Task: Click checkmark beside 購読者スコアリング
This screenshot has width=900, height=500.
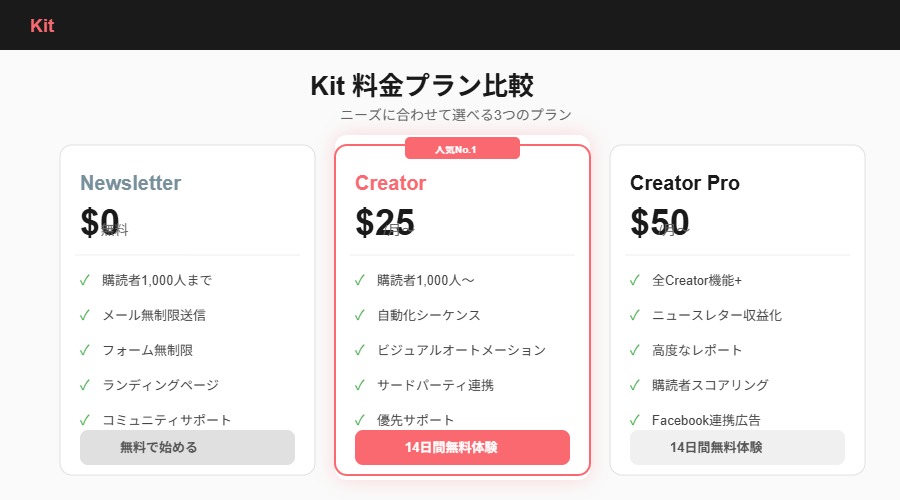Action: click(x=635, y=385)
